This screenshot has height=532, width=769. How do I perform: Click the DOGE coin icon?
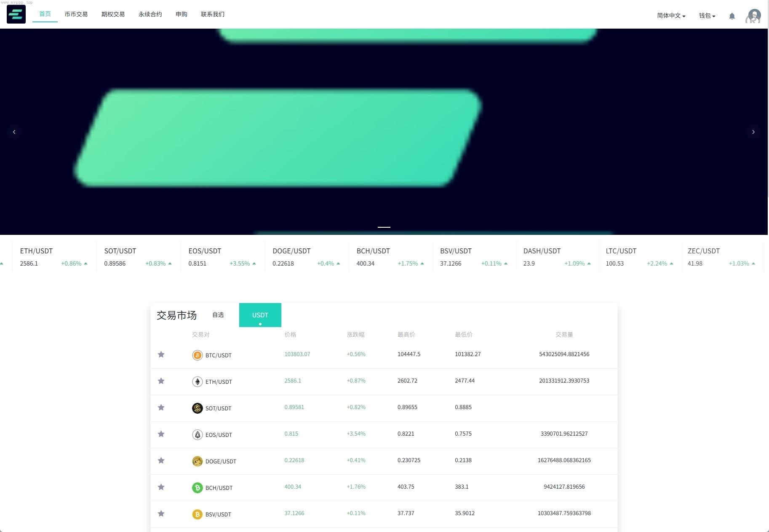point(197,461)
